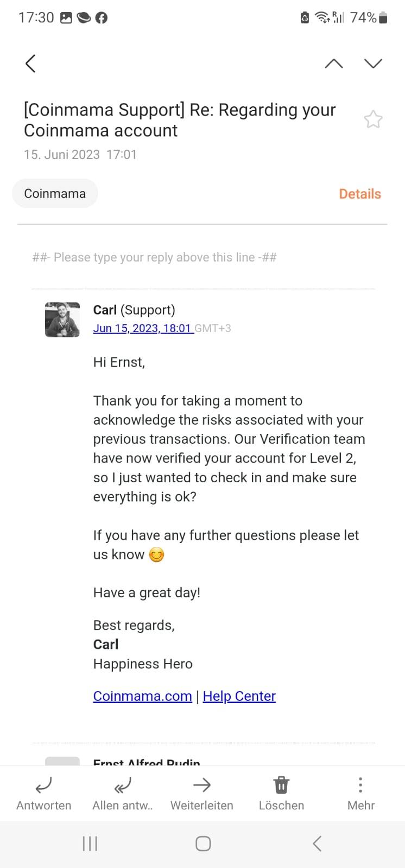Open the Jun 15, 2023, 18:01 timestamp link
Viewport: 405px width, 868px height.
click(x=142, y=328)
